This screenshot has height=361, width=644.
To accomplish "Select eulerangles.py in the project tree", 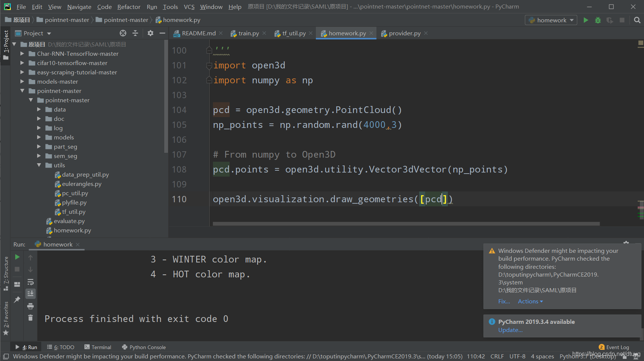I will [x=81, y=184].
